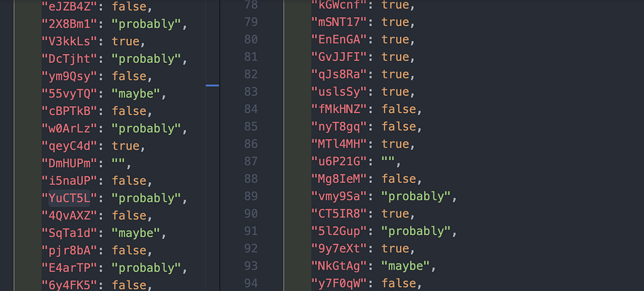The width and height of the screenshot is (644, 291).
Task: Click line number 87
Action: coord(251,162)
